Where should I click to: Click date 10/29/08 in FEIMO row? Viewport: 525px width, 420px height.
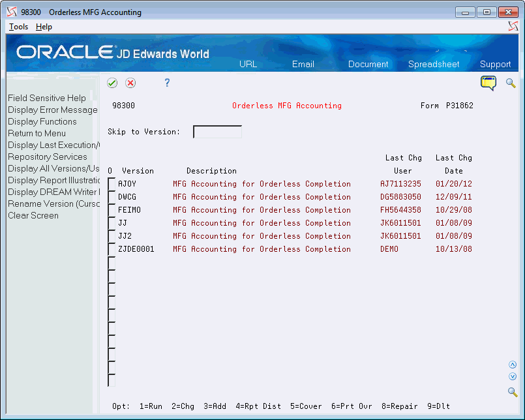[454, 210]
